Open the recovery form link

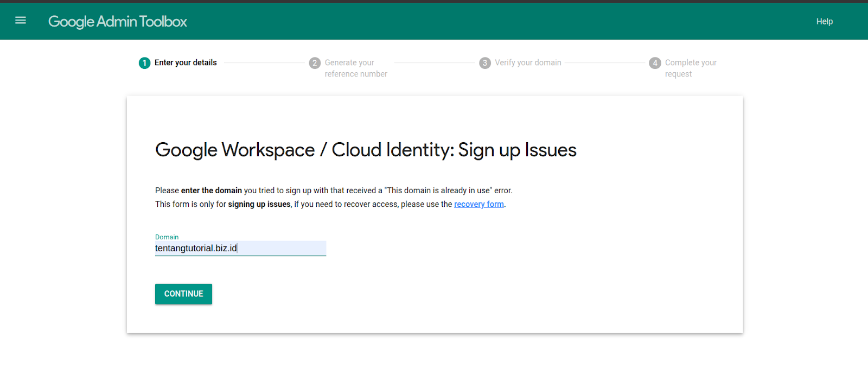479,204
